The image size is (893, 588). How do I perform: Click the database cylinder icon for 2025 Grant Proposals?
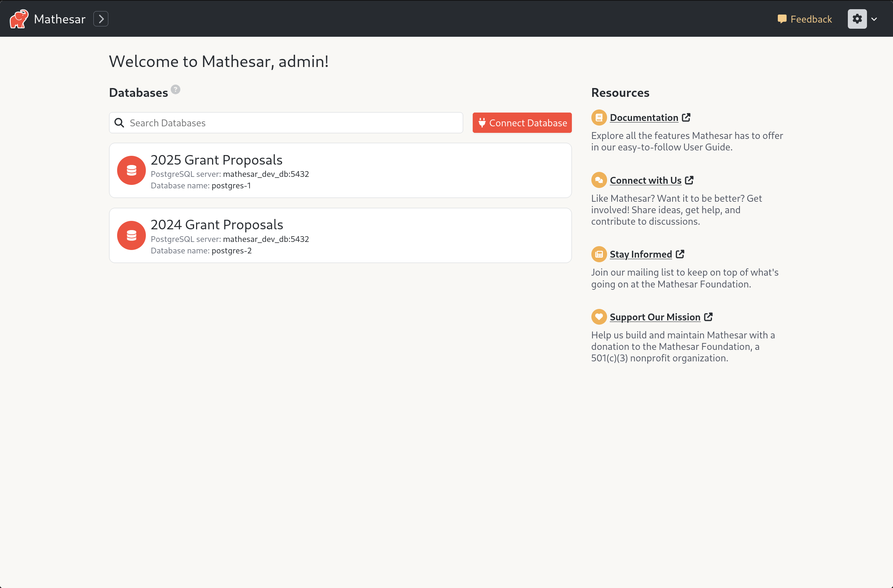(131, 170)
